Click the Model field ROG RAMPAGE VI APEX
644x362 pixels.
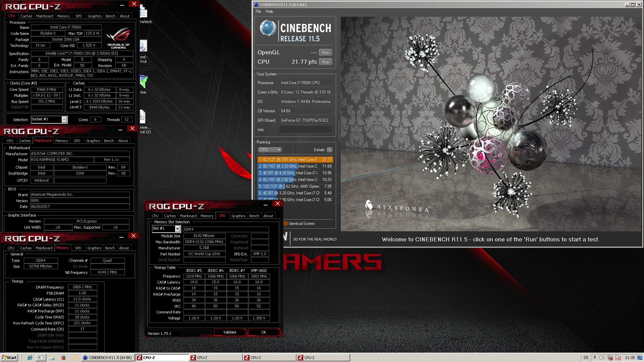point(62,160)
